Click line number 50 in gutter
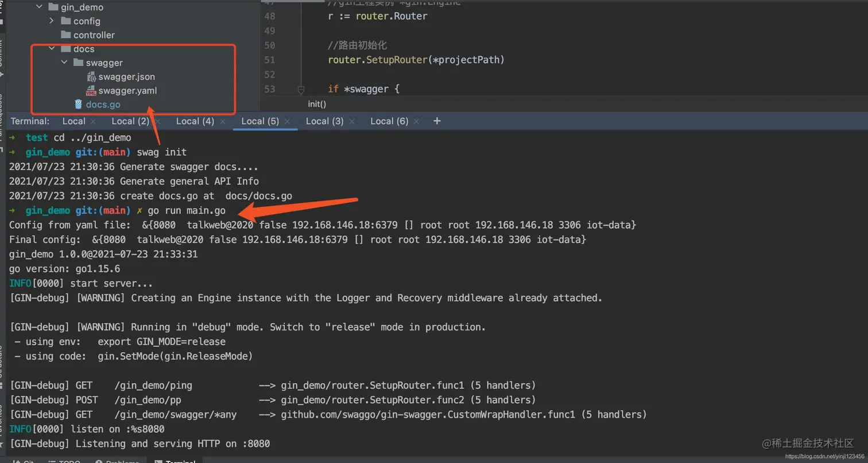 click(270, 45)
